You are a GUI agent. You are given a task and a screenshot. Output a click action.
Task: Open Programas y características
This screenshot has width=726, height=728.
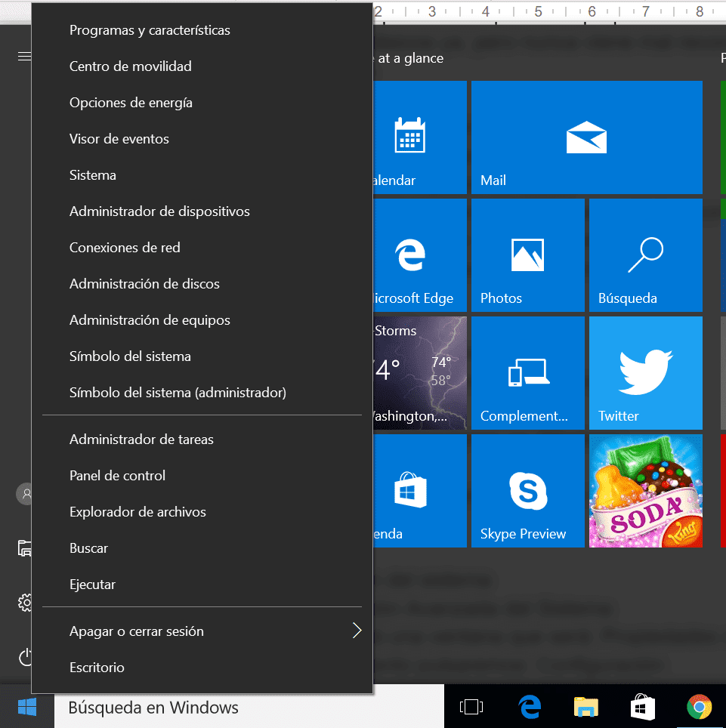click(202, 30)
